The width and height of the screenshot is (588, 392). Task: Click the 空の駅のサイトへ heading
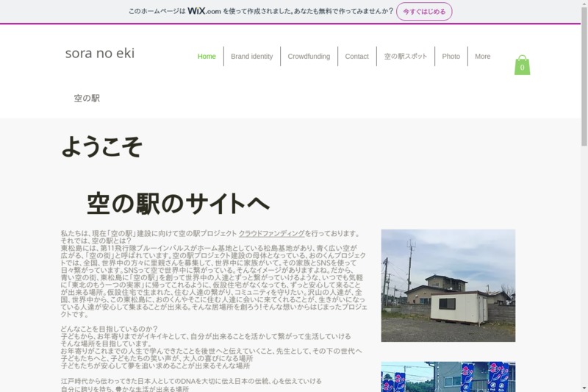[178, 203]
